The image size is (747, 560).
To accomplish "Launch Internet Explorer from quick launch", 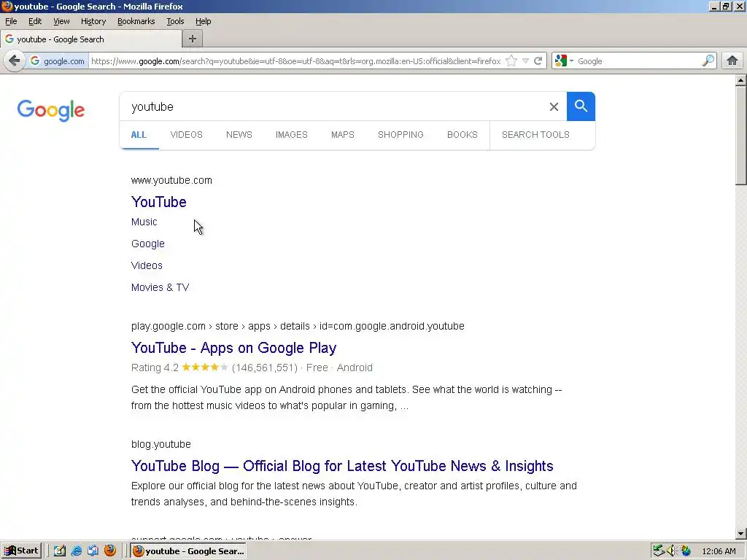I will pos(76,551).
